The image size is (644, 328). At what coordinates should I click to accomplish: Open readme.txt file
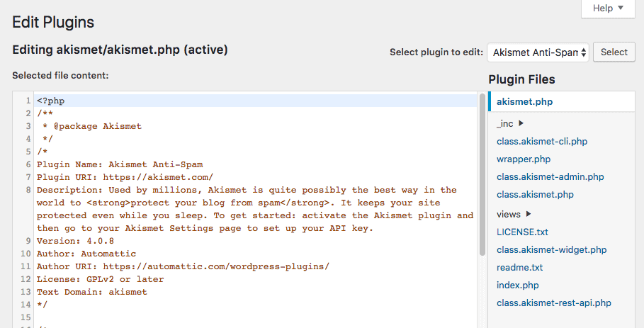tap(519, 267)
